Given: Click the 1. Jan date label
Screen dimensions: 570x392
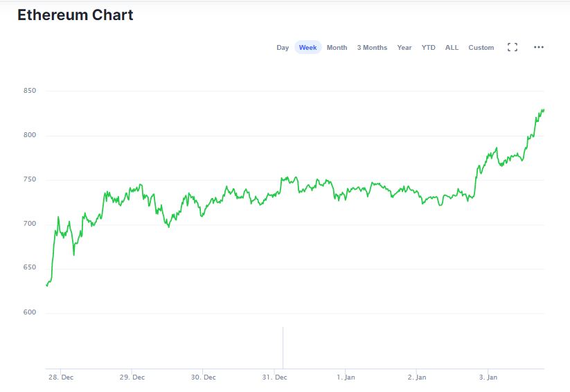Looking at the screenshot, I should click(346, 377).
